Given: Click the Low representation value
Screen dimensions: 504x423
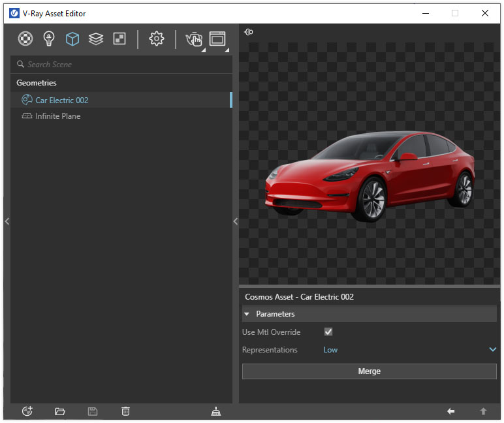Looking at the screenshot, I should click(330, 350).
